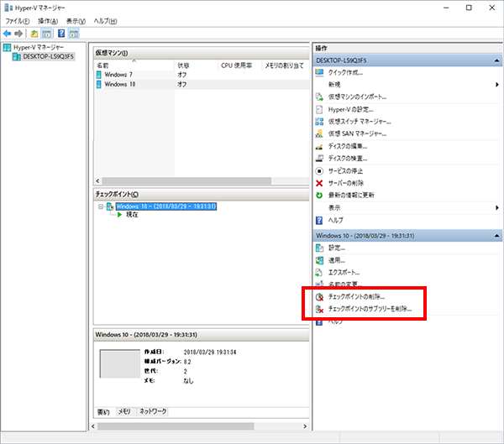Click the Forward arrow toolbar icon
Viewport: 504px width, 444px height.
18,34
